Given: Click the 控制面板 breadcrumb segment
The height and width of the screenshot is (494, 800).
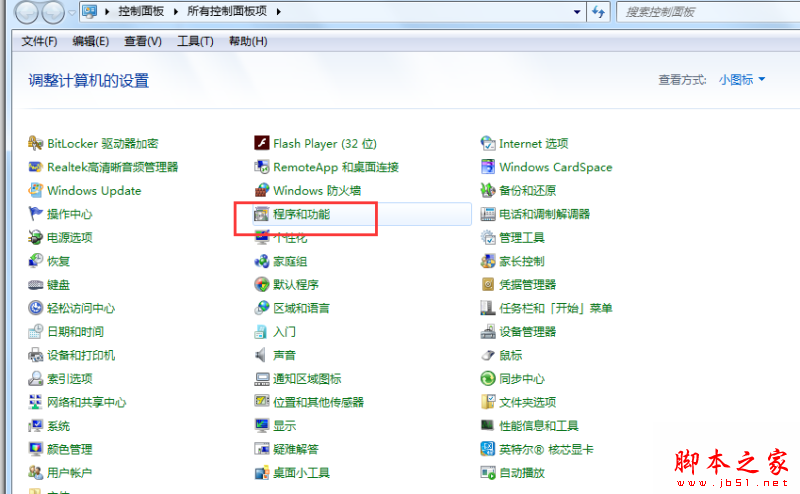Looking at the screenshot, I should tap(141, 11).
